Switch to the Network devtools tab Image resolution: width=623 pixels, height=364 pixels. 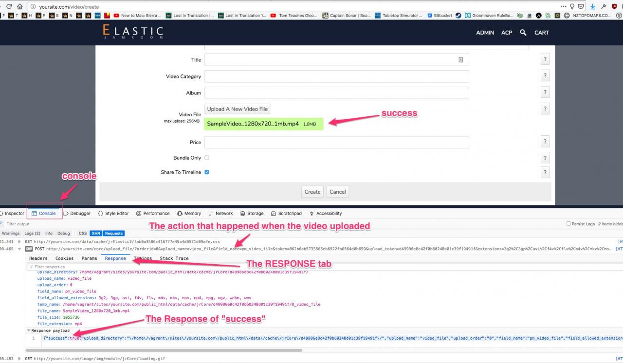(x=220, y=213)
